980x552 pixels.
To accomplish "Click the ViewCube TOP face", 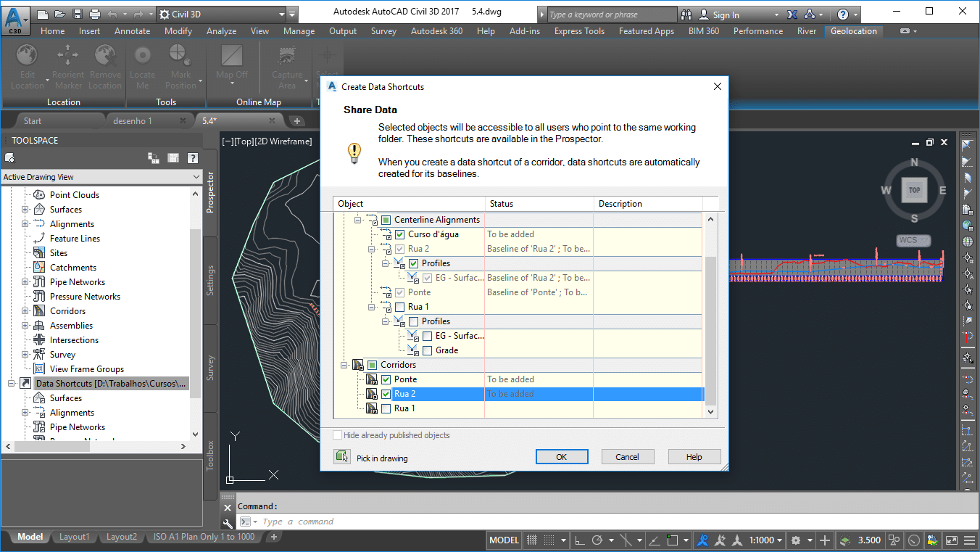I will pos(914,191).
